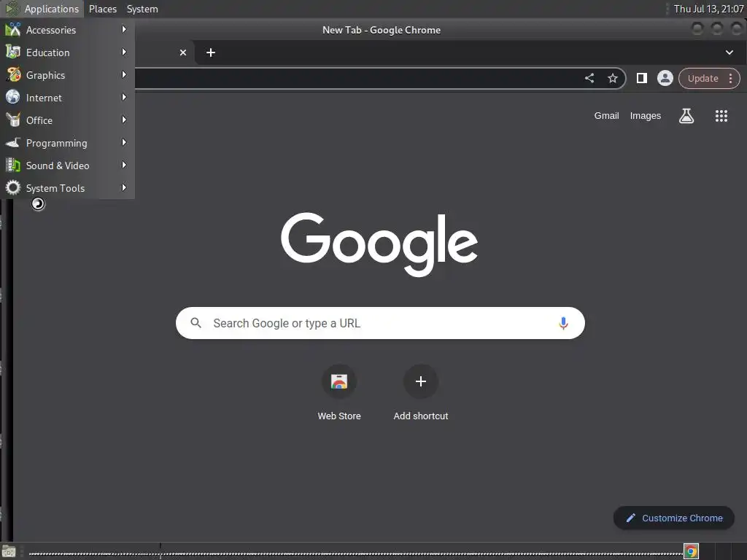Click the Education category icon

tap(13, 52)
